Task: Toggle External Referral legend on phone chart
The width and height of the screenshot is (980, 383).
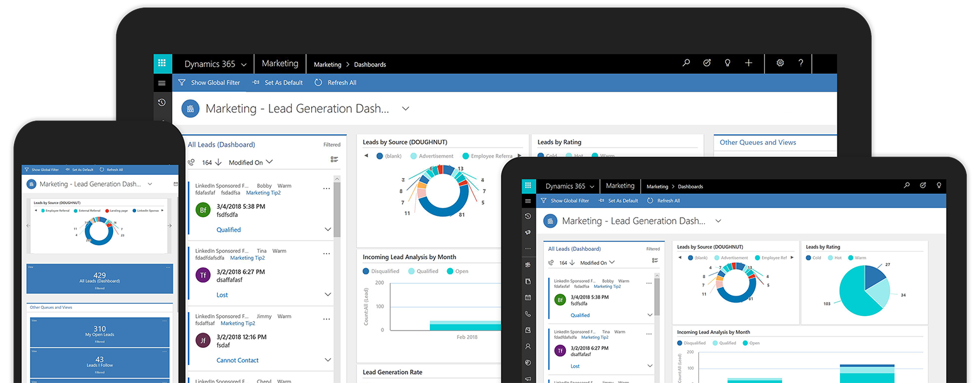Action: pyautogui.click(x=87, y=210)
